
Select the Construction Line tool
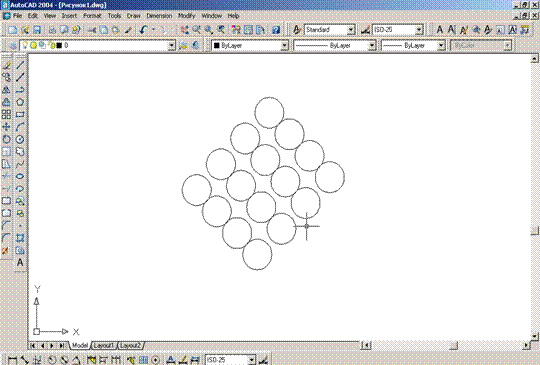pyautogui.click(x=20, y=78)
